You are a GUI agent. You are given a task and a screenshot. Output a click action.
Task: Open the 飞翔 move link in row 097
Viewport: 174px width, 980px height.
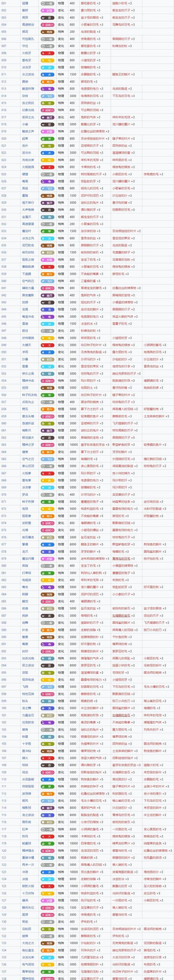pos(25,687)
